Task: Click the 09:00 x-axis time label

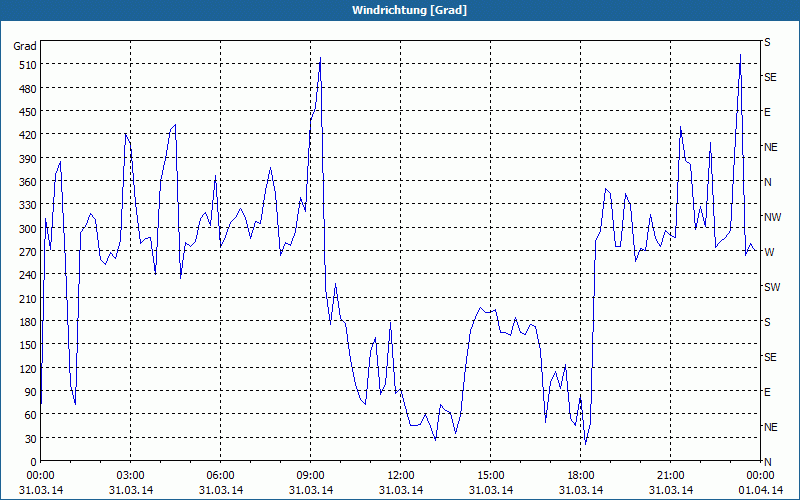Action: [311, 476]
